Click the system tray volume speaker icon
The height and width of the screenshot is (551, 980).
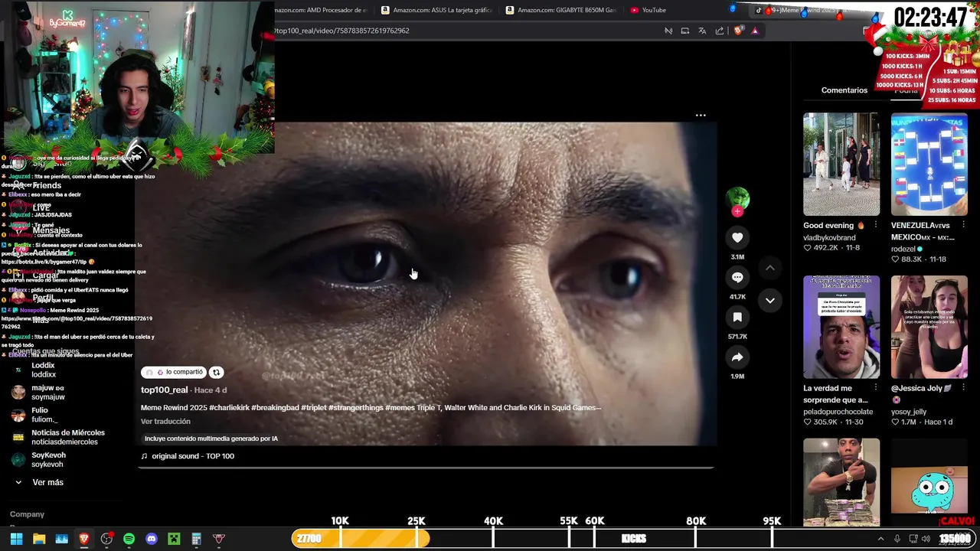point(926,539)
